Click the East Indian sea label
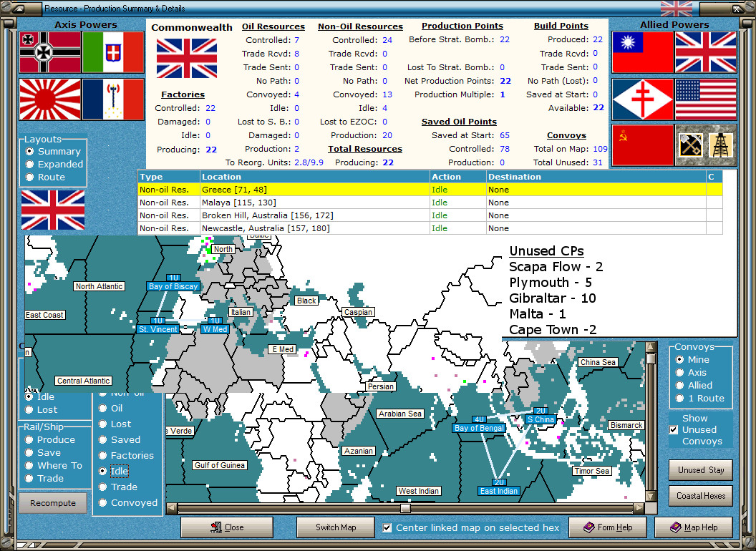The height and width of the screenshot is (551, 756). tap(499, 491)
